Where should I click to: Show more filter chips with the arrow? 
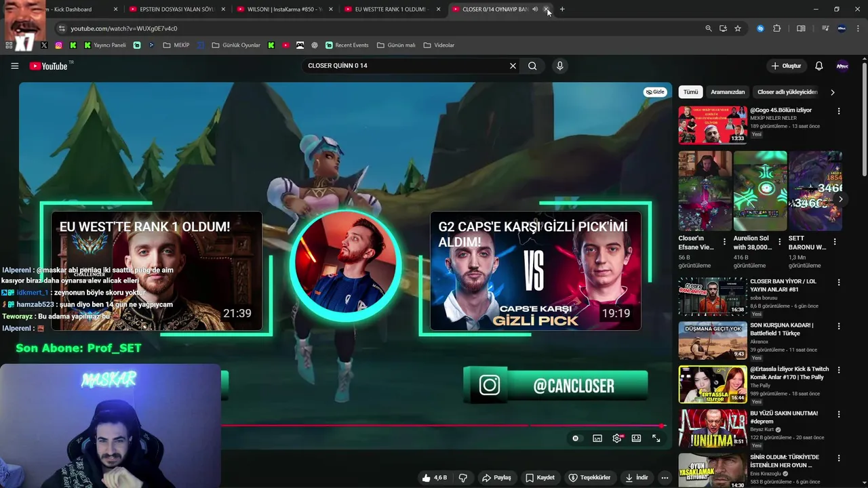click(832, 92)
